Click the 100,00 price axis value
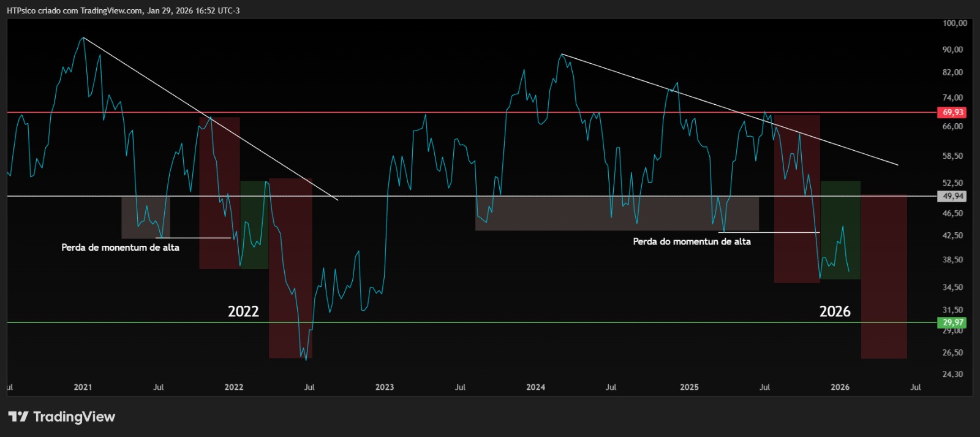The image size is (980, 437). pos(954,23)
